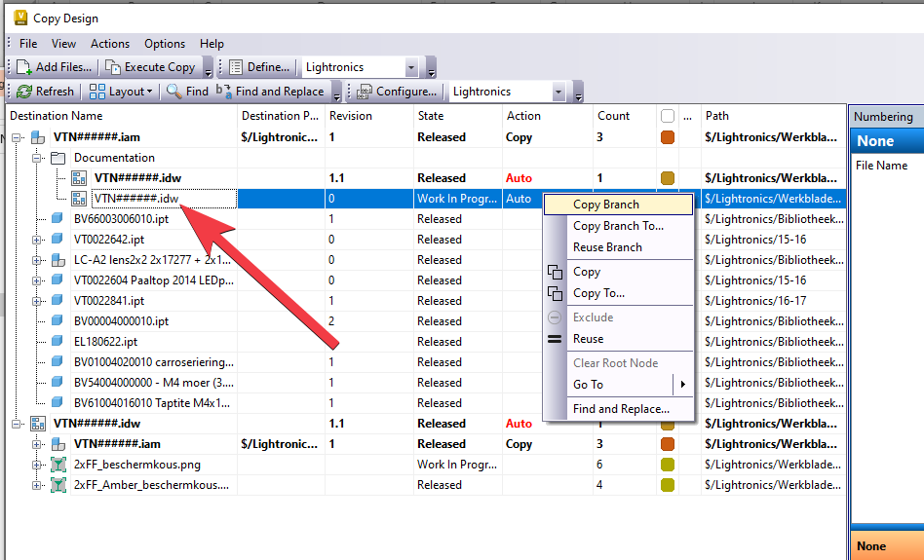Collapse the top VTN######.iam tree node
The height and width of the screenshot is (560, 924).
click(x=17, y=137)
